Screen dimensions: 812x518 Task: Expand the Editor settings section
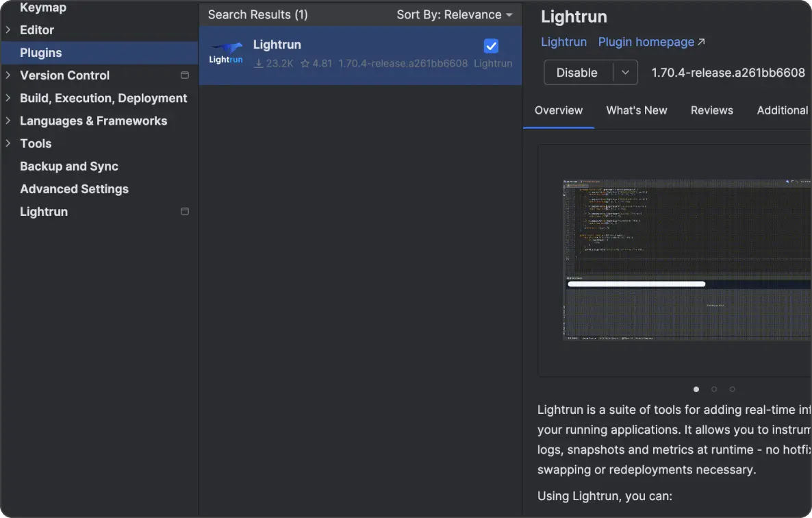[x=8, y=30]
